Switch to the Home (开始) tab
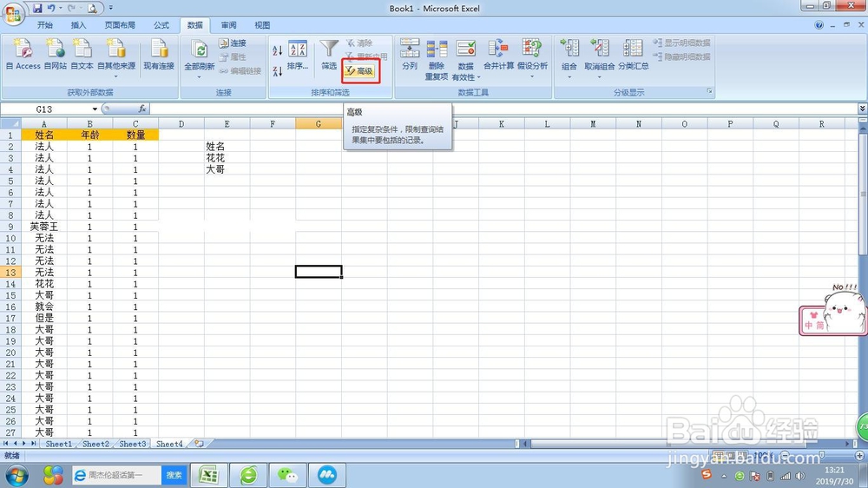 (45, 25)
